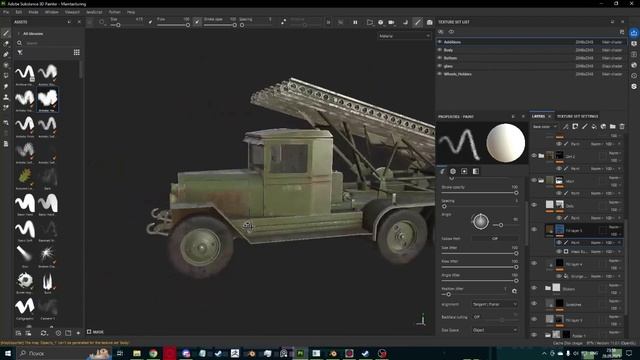Select the Stencil properties icon in Properties panel
The image size is (640, 360).
click(464, 171)
